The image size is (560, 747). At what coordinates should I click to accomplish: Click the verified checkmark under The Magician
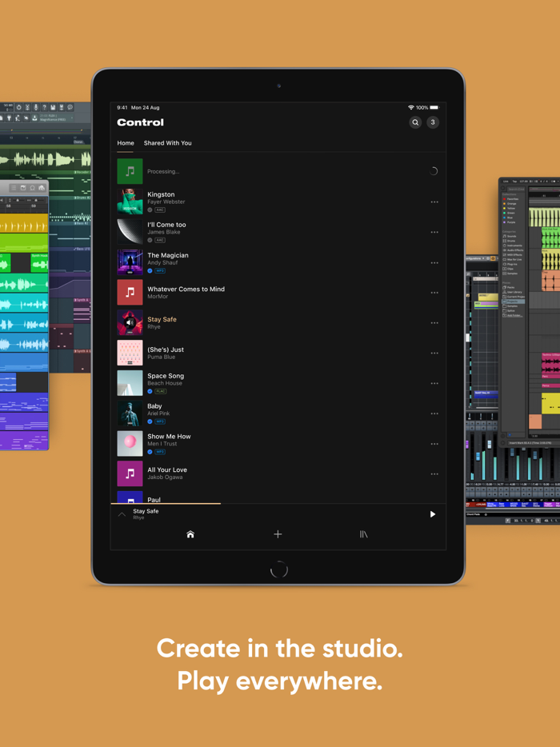click(x=150, y=270)
